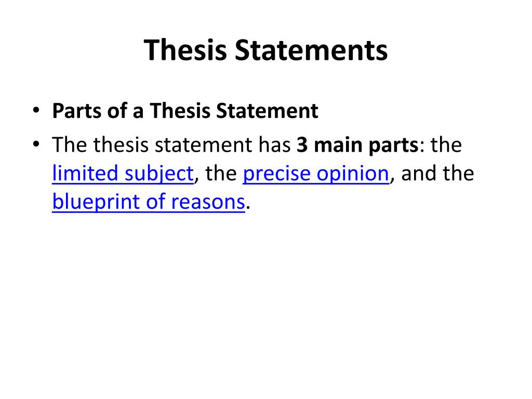532x399 pixels.
Task: Click 'Statement' in the bold bullet heading
Action: coord(268,111)
